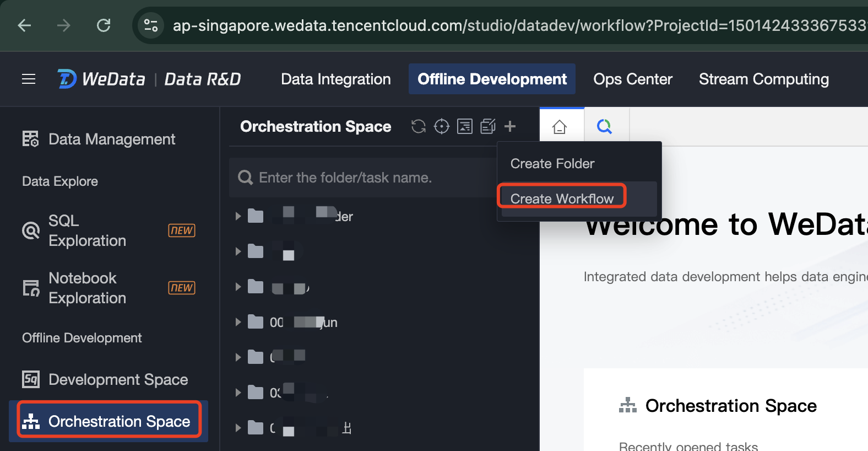Go back in browser history
This screenshot has width=868, height=451.
[x=24, y=25]
